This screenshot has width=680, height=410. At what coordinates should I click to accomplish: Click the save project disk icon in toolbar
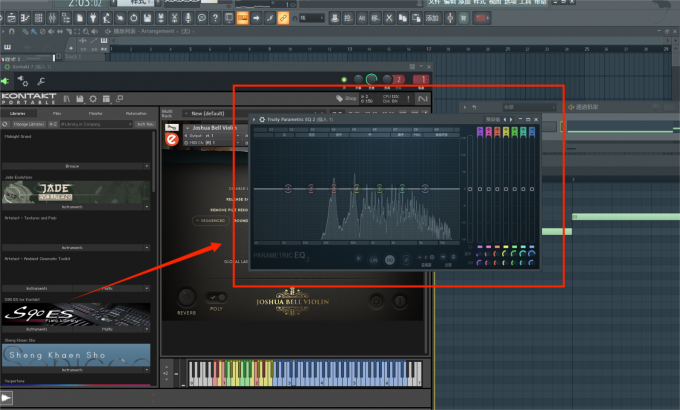(147, 18)
